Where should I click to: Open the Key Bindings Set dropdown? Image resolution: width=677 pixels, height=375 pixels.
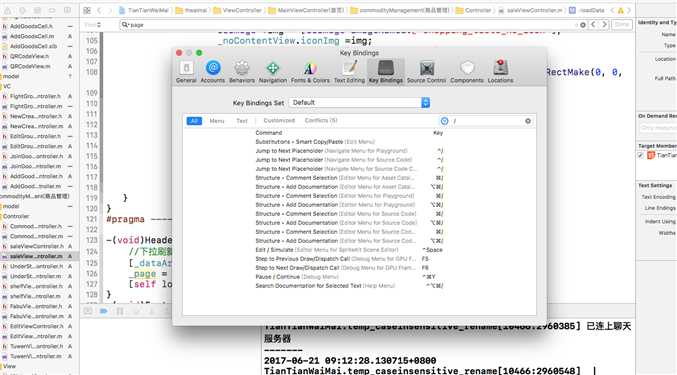359,103
